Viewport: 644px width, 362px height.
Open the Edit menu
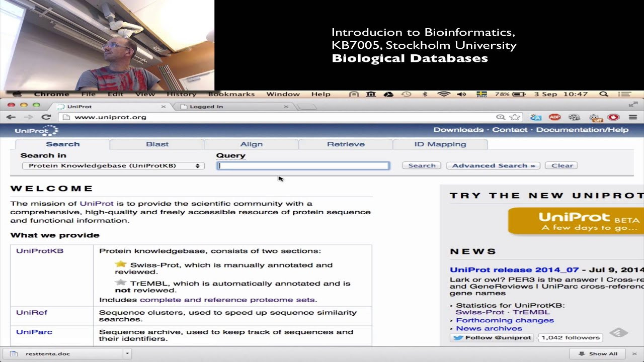pyautogui.click(x=115, y=94)
